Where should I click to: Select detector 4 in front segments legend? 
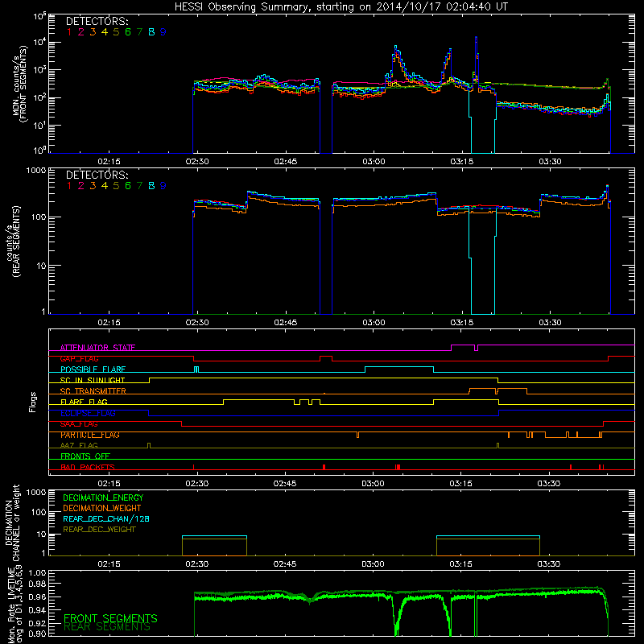point(105,32)
